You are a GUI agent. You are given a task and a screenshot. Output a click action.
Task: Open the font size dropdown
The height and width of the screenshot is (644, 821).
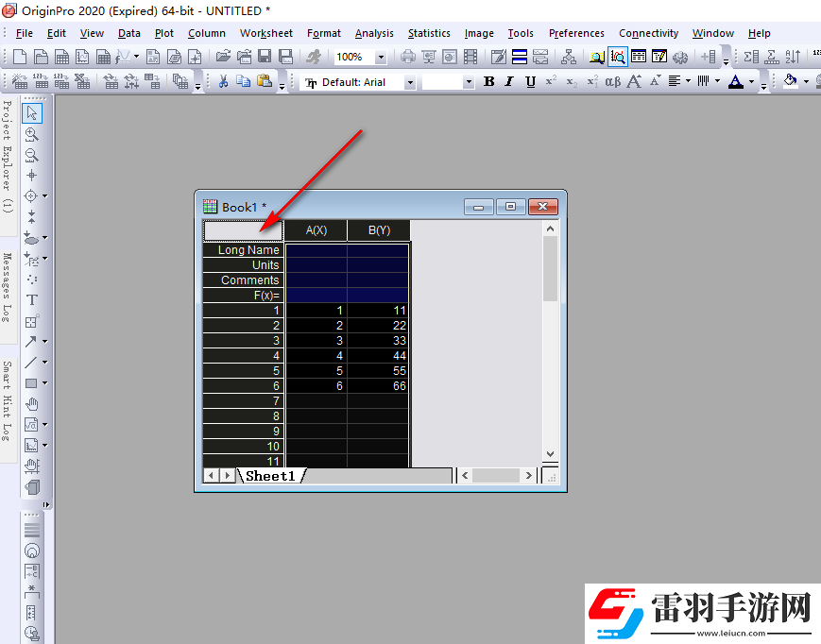(468, 83)
